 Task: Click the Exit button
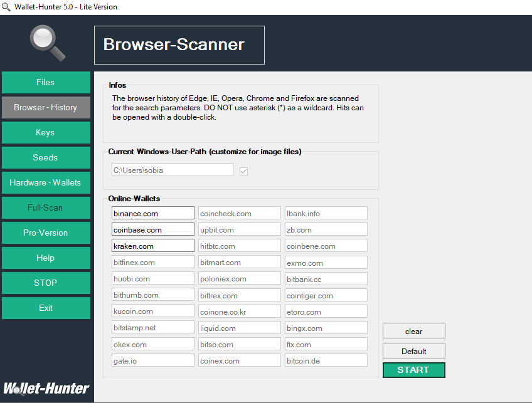46,308
